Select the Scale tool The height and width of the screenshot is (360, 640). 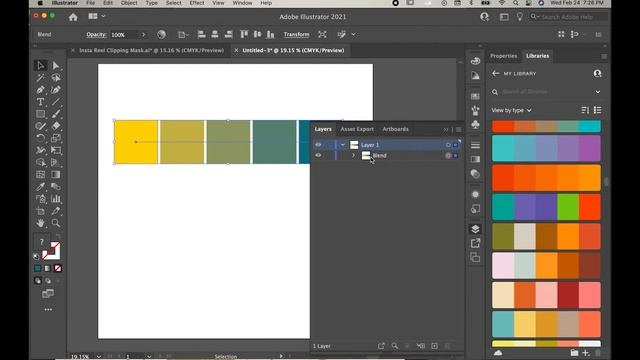[x=56, y=138]
